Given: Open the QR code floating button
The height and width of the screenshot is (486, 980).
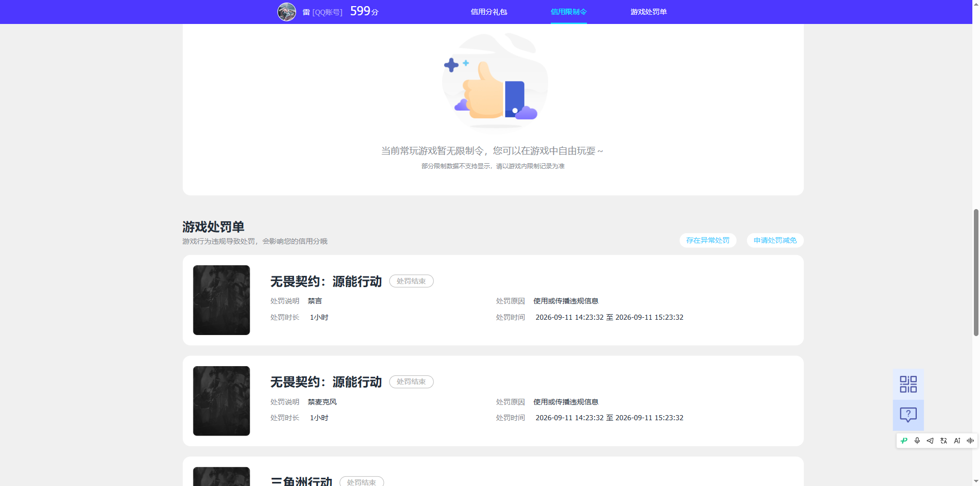Looking at the screenshot, I should point(908,385).
